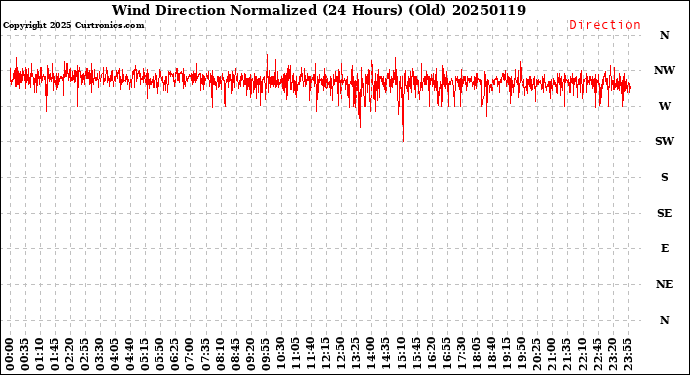Click the 13:25 time label
This screenshot has width=690, height=375.
click(x=356, y=354)
